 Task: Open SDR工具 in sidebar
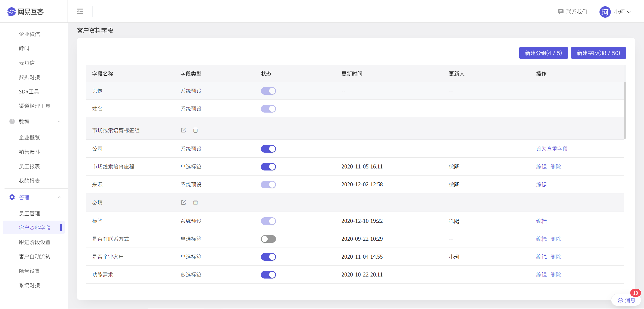(29, 91)
